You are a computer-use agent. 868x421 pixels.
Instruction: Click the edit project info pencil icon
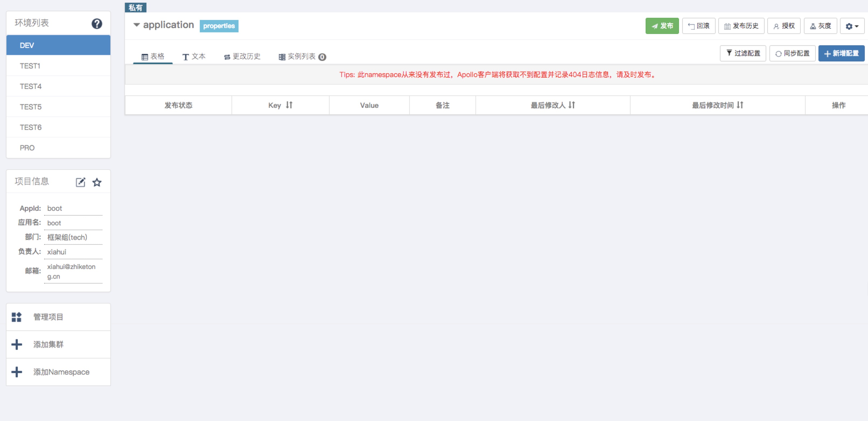click(80, 182)
